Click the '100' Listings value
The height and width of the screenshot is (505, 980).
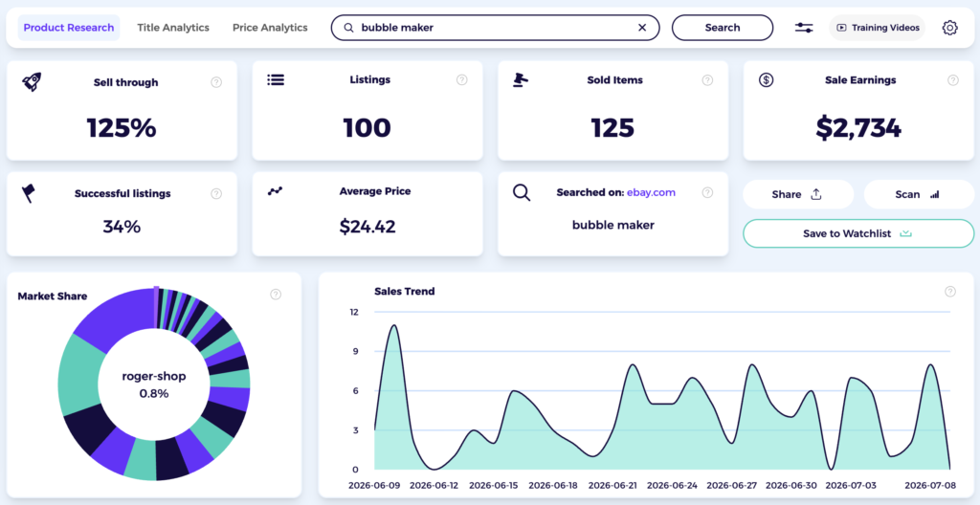click(x=367, y=127)
